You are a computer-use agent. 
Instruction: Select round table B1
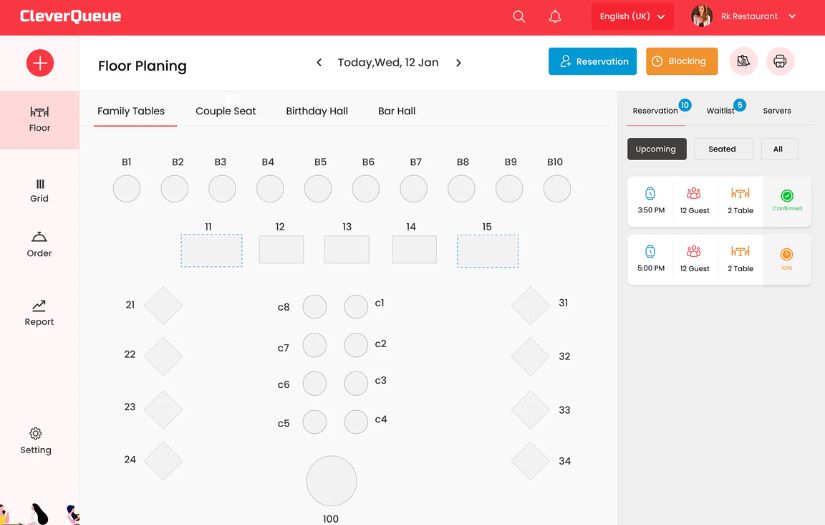point(127,189)
